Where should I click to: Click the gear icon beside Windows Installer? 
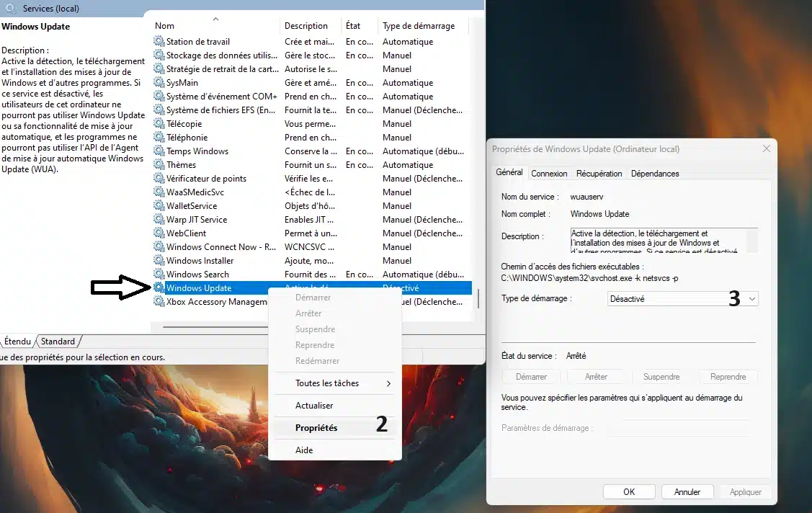159,260
